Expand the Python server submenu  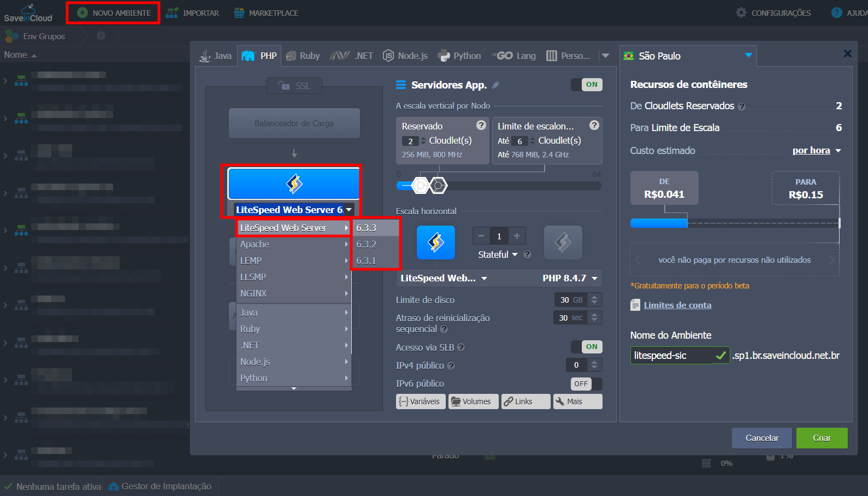tap(294, 378)
